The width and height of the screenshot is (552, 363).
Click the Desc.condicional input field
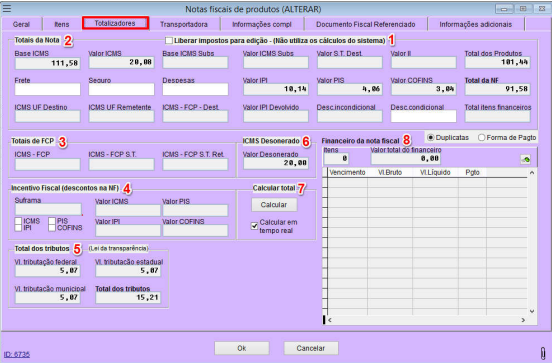[424, 116]
